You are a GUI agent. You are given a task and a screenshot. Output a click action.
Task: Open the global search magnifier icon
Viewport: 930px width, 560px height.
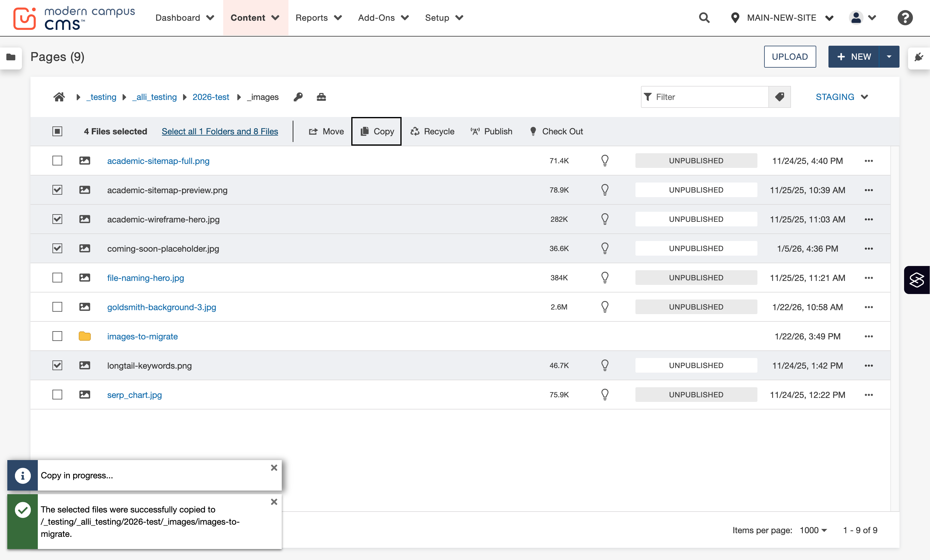pyautogui.click(x=704, y=18)
